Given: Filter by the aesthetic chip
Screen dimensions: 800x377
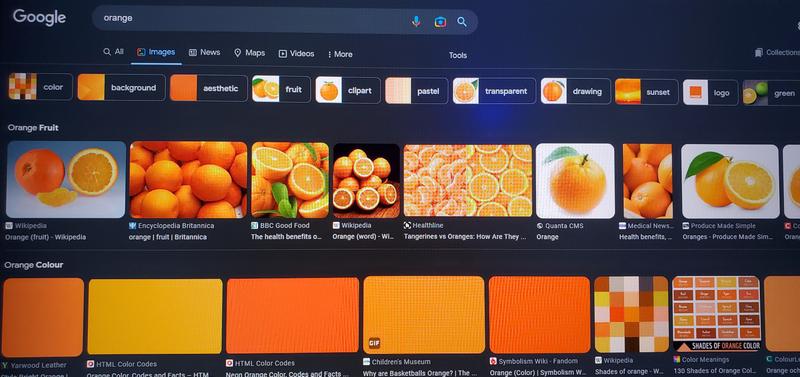Looking at the screenshot, I should point(209,88).
